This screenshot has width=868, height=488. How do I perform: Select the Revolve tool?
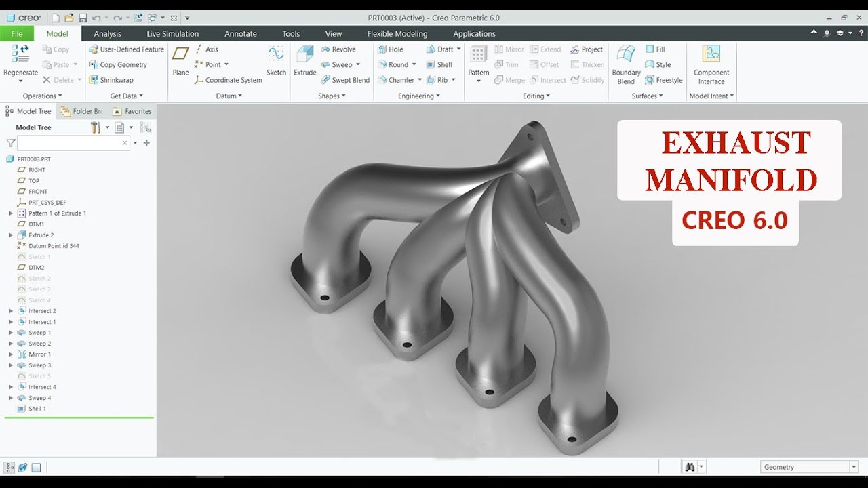[x=338, y=49]
